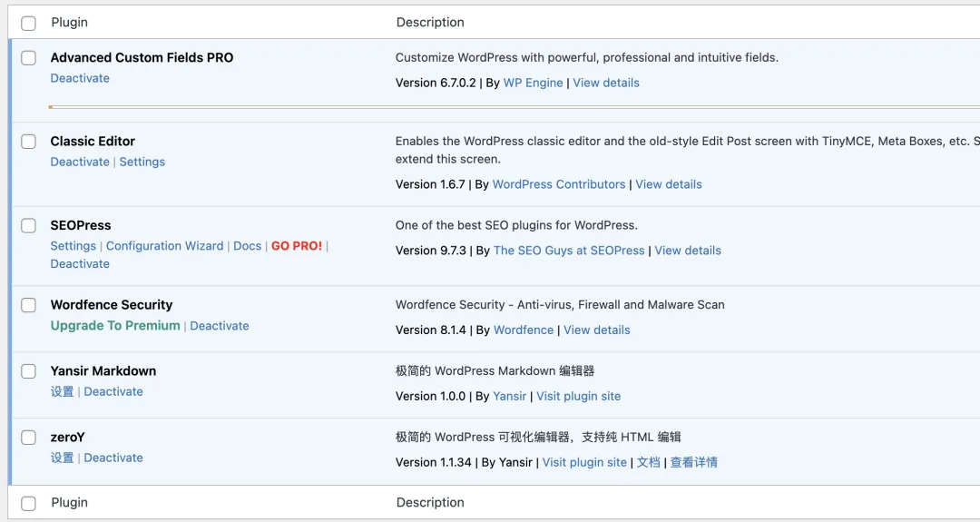The width and height of the screenshot is (980, 522).
Task: Tick the Advanced Custom Fields PRO checkbox
Action: point(29,58)
